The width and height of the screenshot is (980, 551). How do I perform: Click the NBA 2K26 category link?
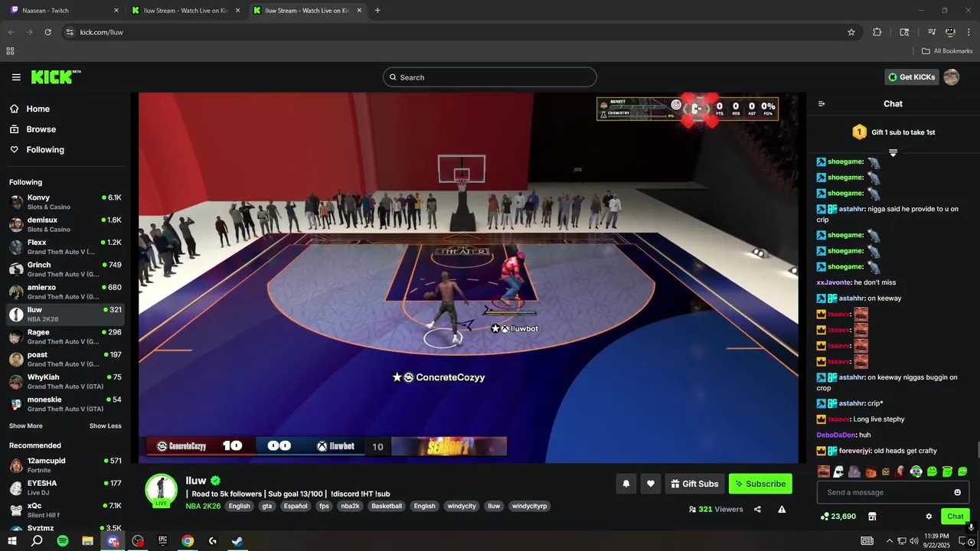pos(203,506)
